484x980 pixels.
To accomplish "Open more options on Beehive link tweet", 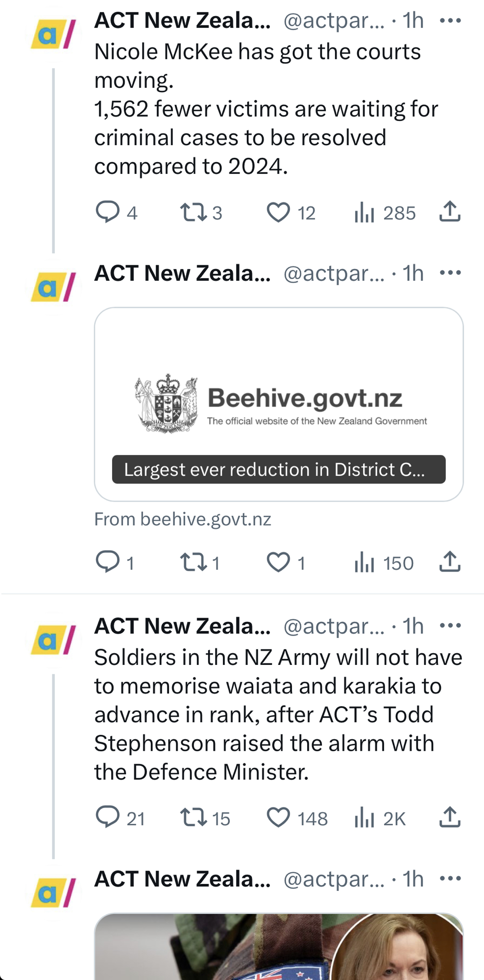I will click(x=450, y=273).
